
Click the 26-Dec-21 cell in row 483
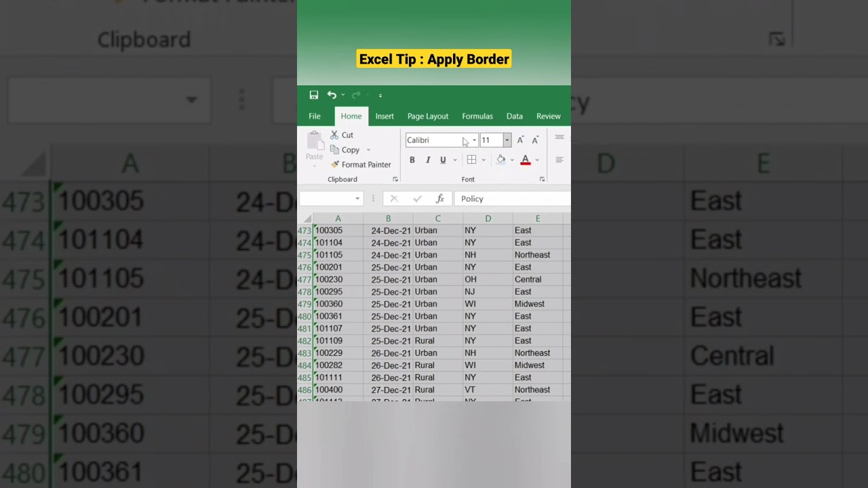tap(388, 353)
